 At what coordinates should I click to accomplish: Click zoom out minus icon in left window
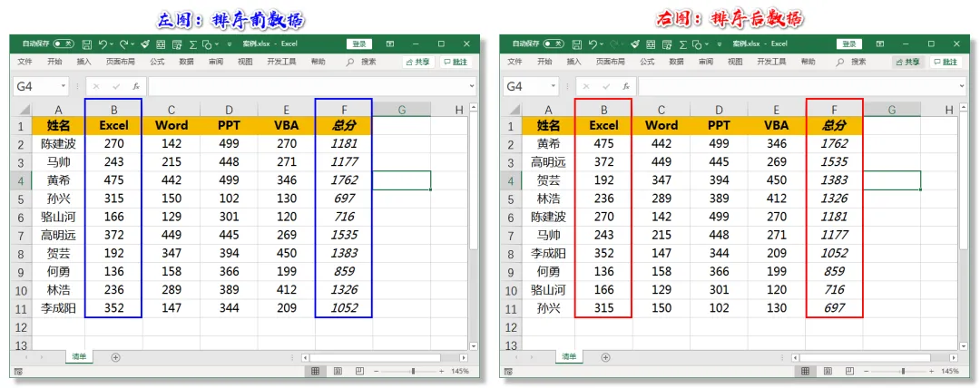(x=377, y=371)
